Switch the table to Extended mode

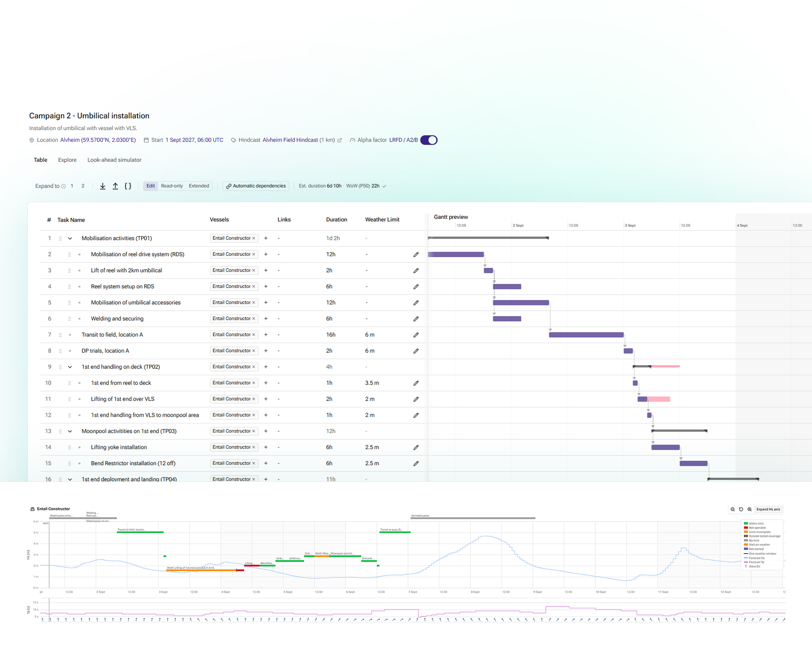pyautogui.click(x=199, y=186)
